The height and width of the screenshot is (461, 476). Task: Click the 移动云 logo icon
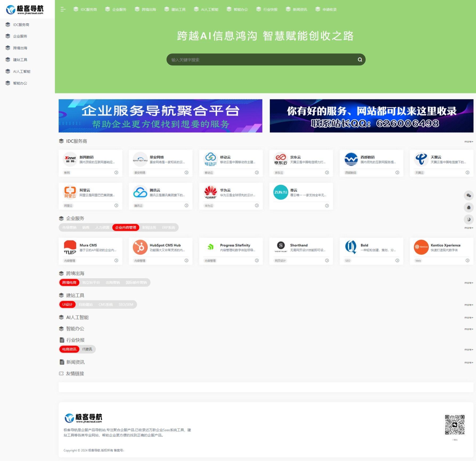pyautogui.click(x=211, y=159)
